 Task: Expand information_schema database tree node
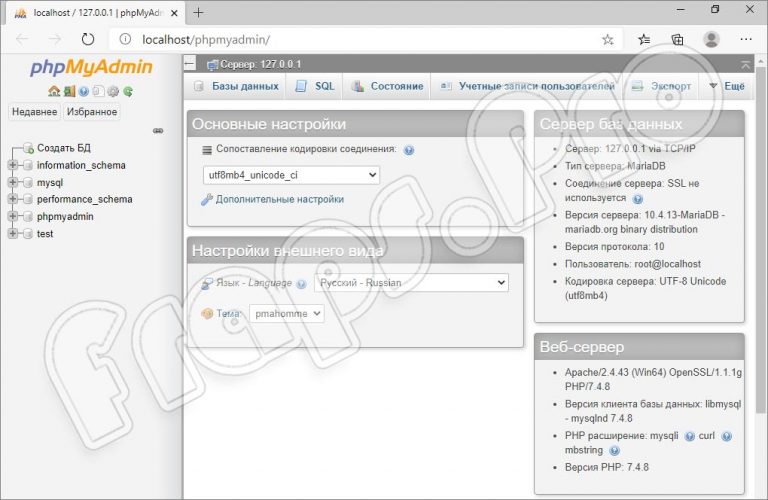point(13,165)
